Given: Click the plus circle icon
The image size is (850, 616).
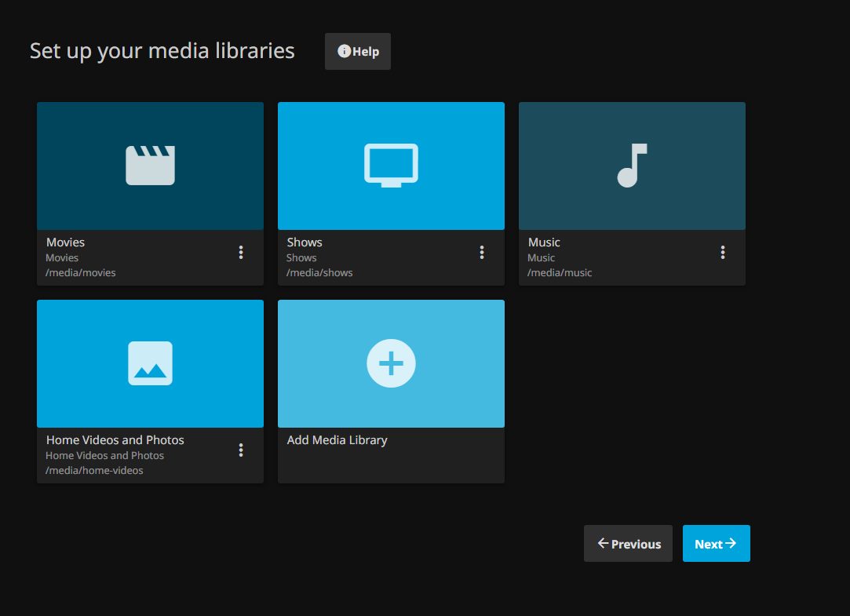Looking at the screenshot, I should [x=391, y=363].
